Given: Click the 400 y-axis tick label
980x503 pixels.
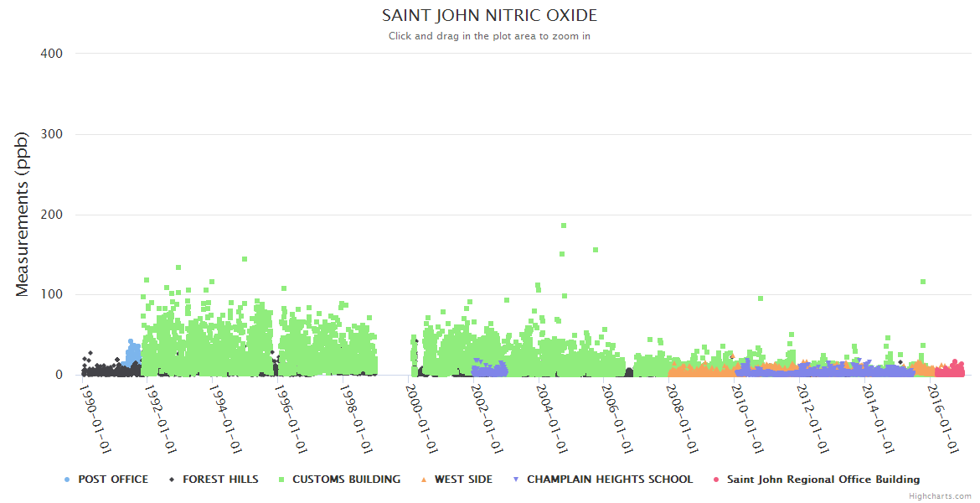Looking at the screenshot, I should 51,54.
